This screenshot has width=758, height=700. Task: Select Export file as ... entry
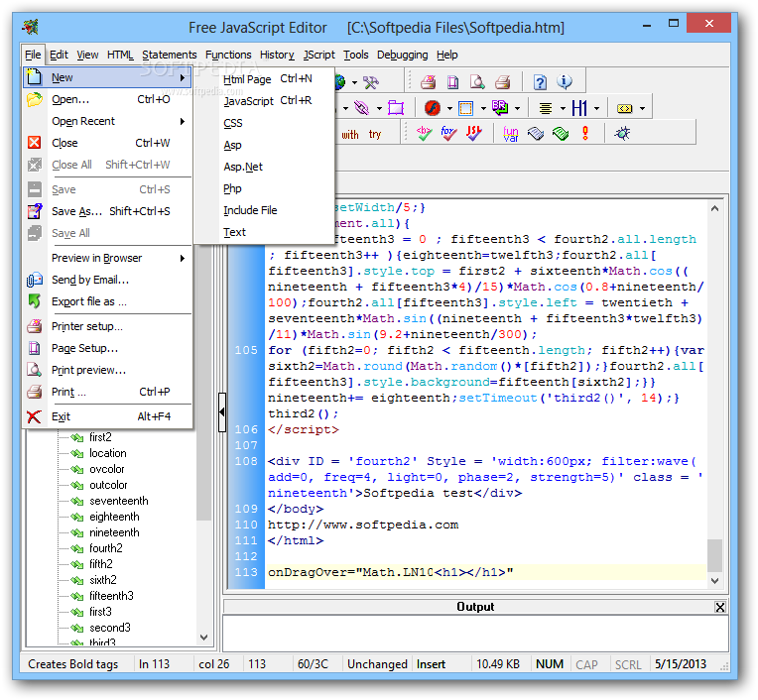point(107,301)
